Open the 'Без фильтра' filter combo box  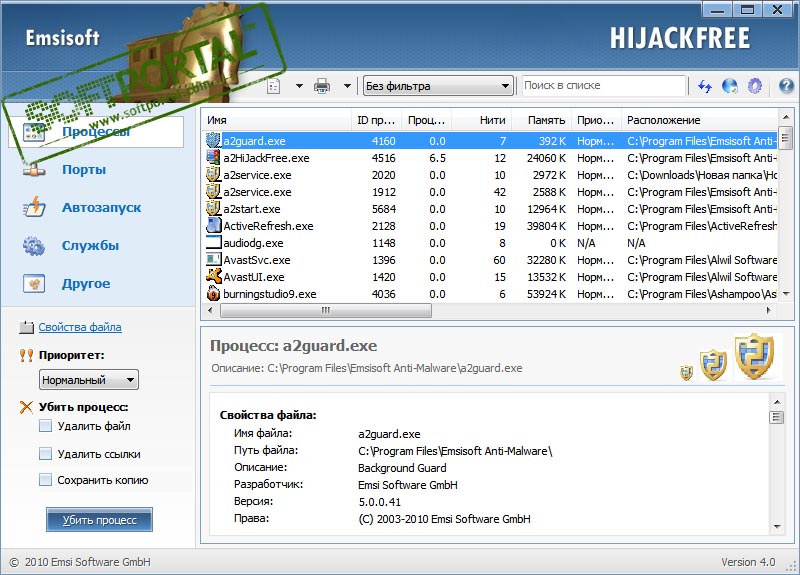(x=438, y=86)
